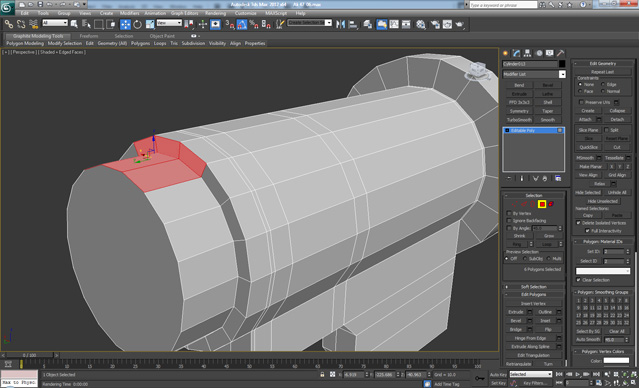This screenshot has width=639, height=388.
Task: Open the Display command panel tab
Action: point(550,53)
